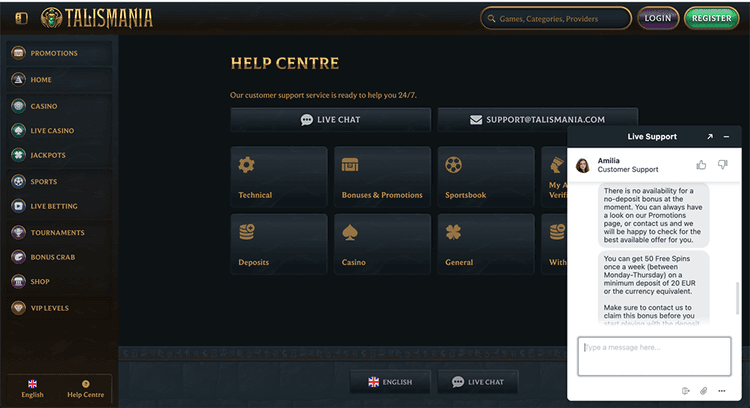Screen dimensions: 750x408
Task: Open the General help category
Action: (x=485, y=244)
